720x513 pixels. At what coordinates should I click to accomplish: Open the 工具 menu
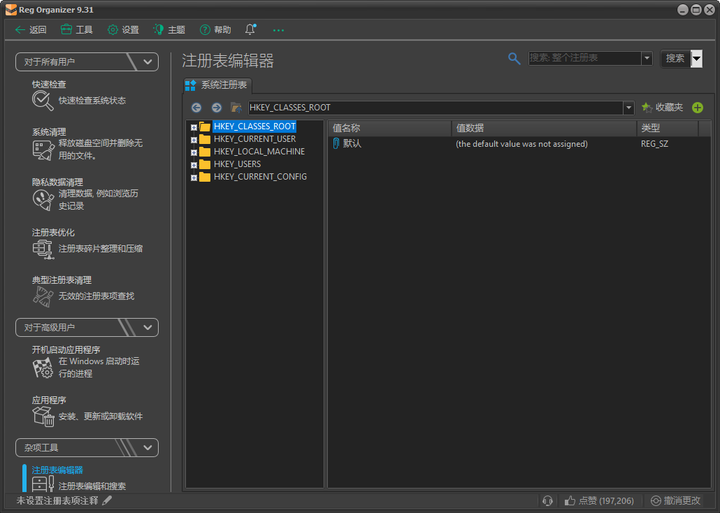tap(76, 30)
